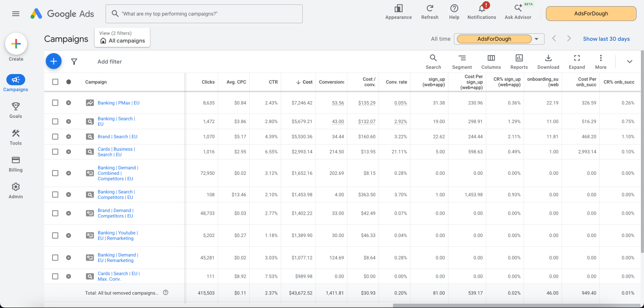This screenshot has height=308, width=644.
Task: Sort by the Conversions column header
Action: click(332, 82)
